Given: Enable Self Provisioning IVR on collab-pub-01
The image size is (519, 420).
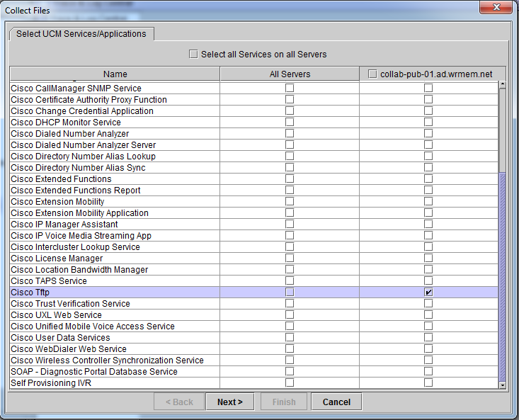Looking at the screenshot, I should (428, 383).
